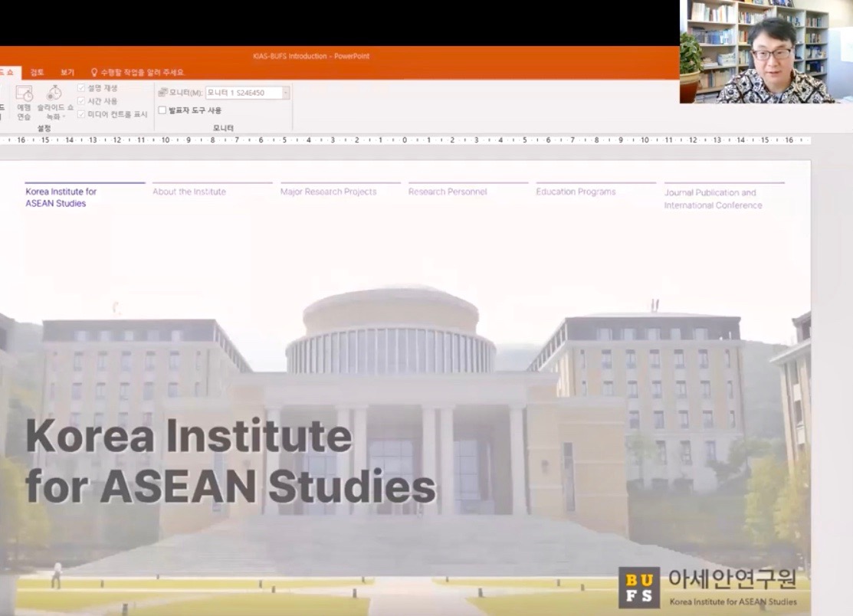Screen dimensions: 853x616
Task: Toggle the 설명 재생 checkbox
Action: point(81,88)
